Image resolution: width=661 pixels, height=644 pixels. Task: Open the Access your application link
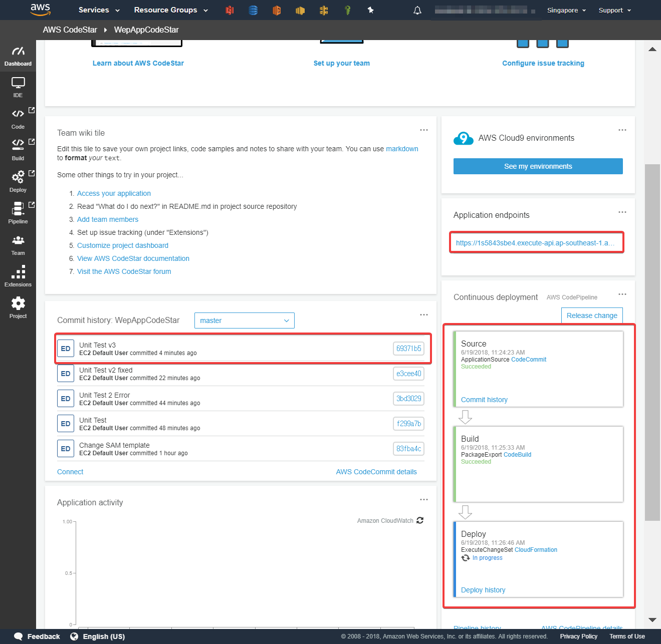(114, 193)
